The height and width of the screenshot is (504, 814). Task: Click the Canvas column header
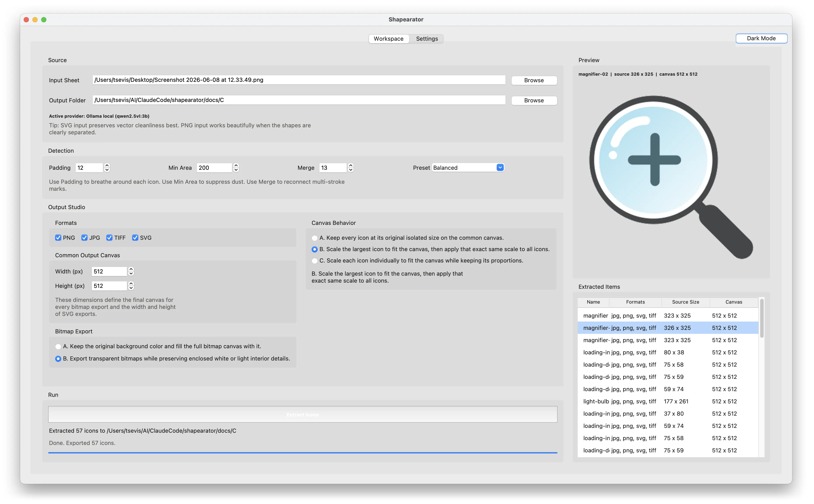click(x=734, y=302)
